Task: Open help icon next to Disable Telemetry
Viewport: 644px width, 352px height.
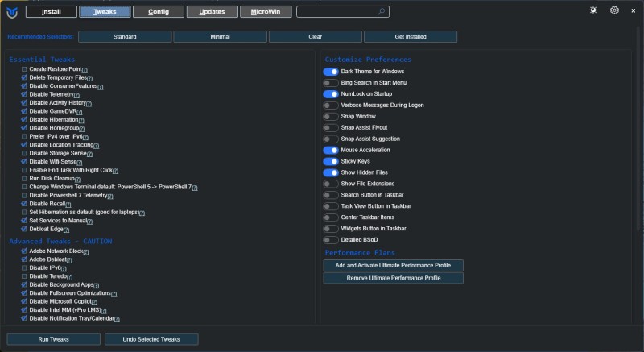Action: (x=76, y=95)
